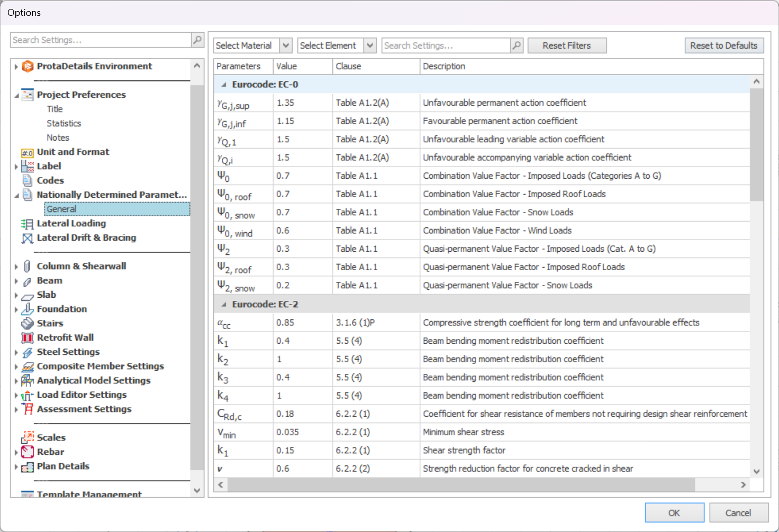Click the ProtaDetails Environment icon
The image size is (779, 532).
pyautogui.click(x=28, y=67)
